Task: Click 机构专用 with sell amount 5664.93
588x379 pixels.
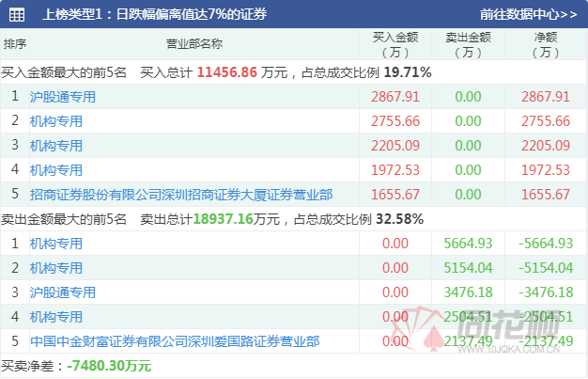Action: pyautogui.click(x=56, y=243)
